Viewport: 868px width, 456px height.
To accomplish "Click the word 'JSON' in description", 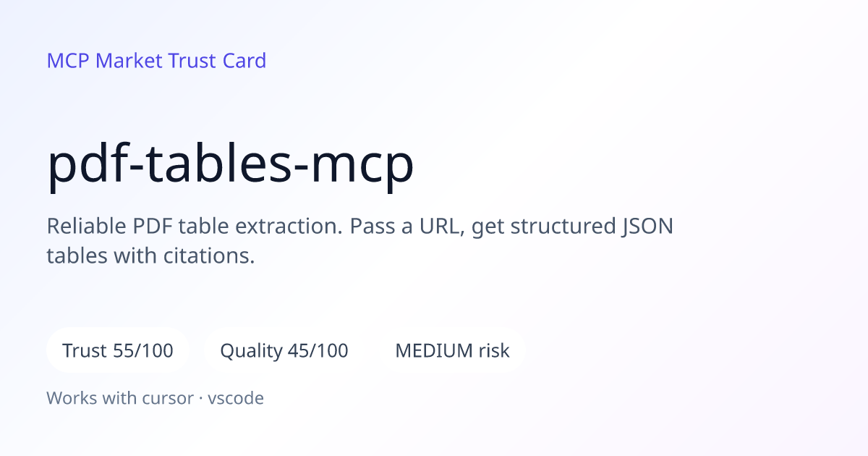I will coord(647,227).
